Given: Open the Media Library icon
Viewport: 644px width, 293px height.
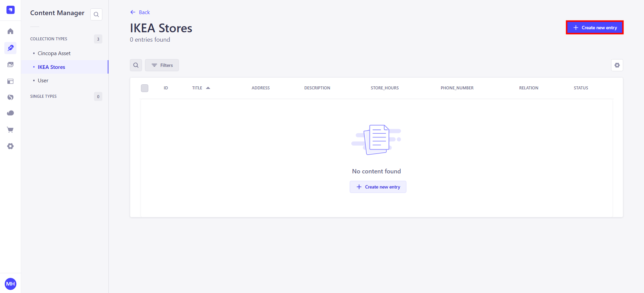Looking at the screenshot, I should pyautogui.click(x=10, y=65).
